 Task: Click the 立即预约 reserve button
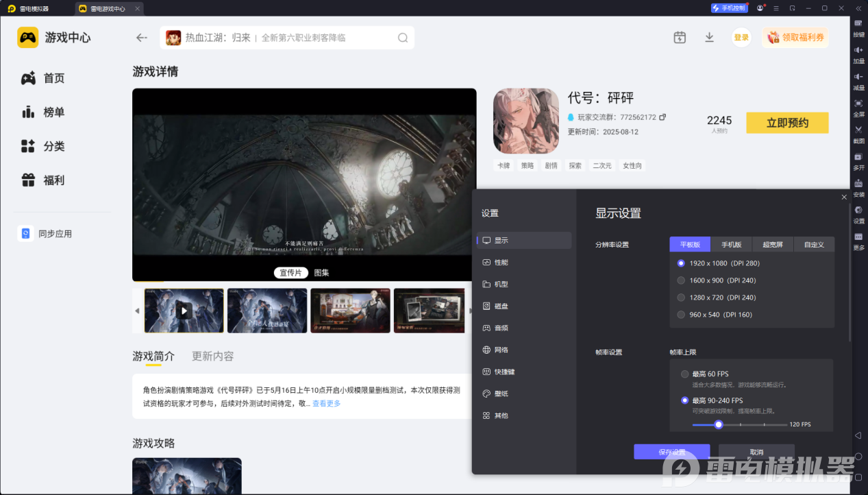[x=786, y=123]
